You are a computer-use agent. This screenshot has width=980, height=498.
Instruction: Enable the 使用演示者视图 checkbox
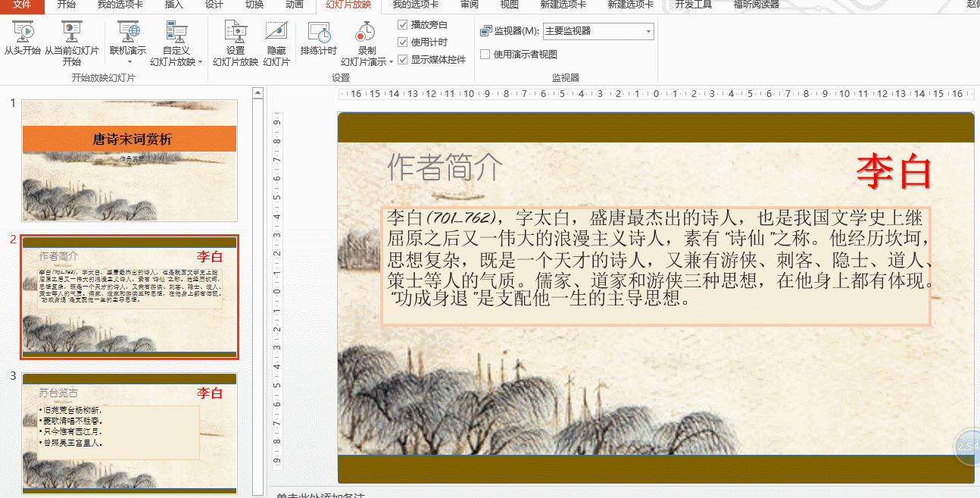click(485, 55)
